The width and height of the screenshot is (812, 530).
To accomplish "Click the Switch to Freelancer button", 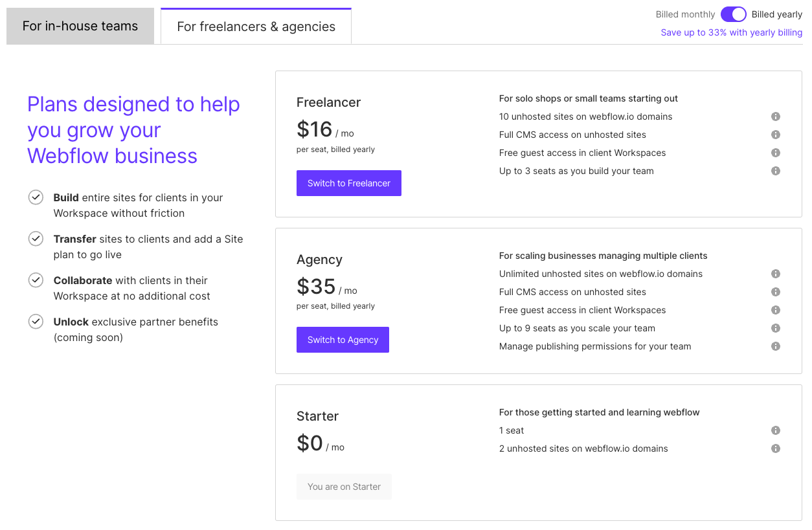I will click(348, 183).
